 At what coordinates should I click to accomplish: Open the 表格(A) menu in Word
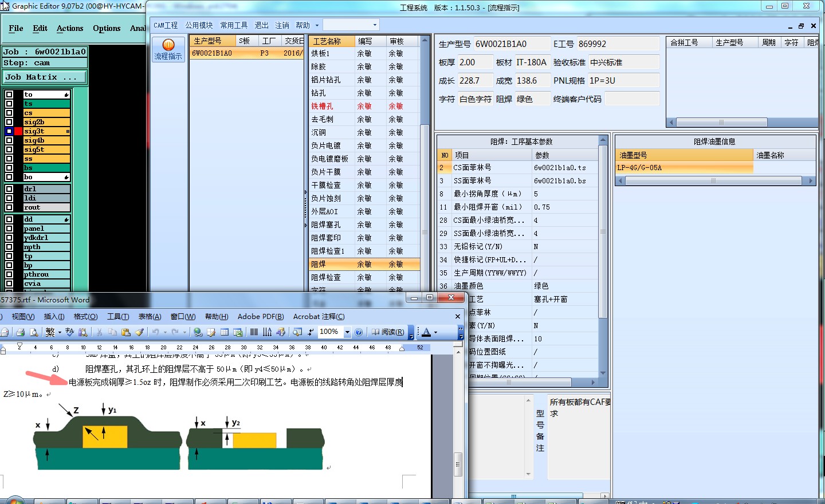150,316
